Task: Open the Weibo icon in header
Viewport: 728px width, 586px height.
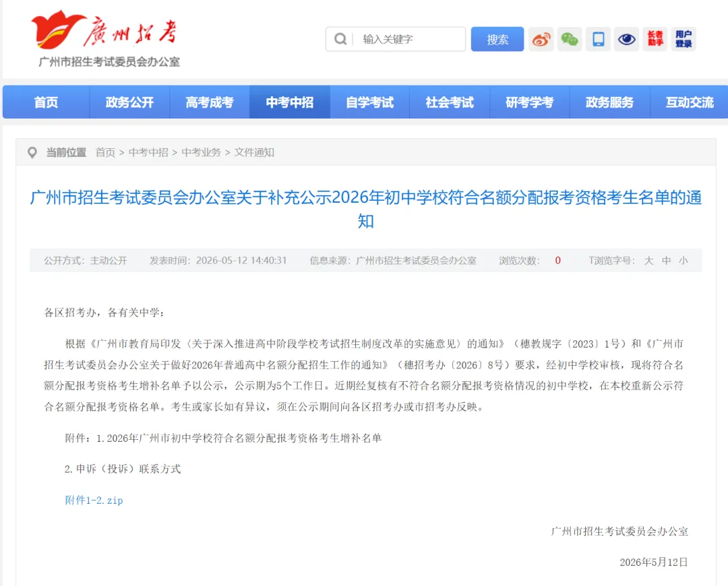Action: [541, 39]
